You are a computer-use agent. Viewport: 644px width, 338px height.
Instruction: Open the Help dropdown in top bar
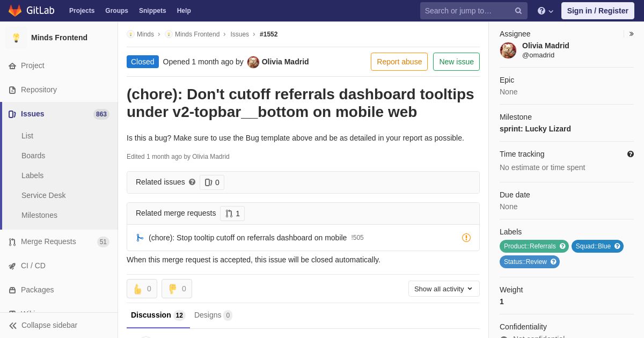[x=545, y=11]
